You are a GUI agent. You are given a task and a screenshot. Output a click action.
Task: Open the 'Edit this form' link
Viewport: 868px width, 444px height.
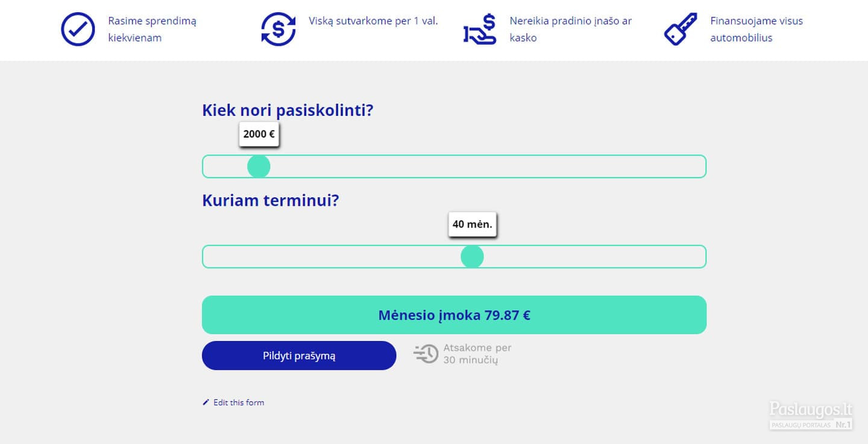click(239, 402)
